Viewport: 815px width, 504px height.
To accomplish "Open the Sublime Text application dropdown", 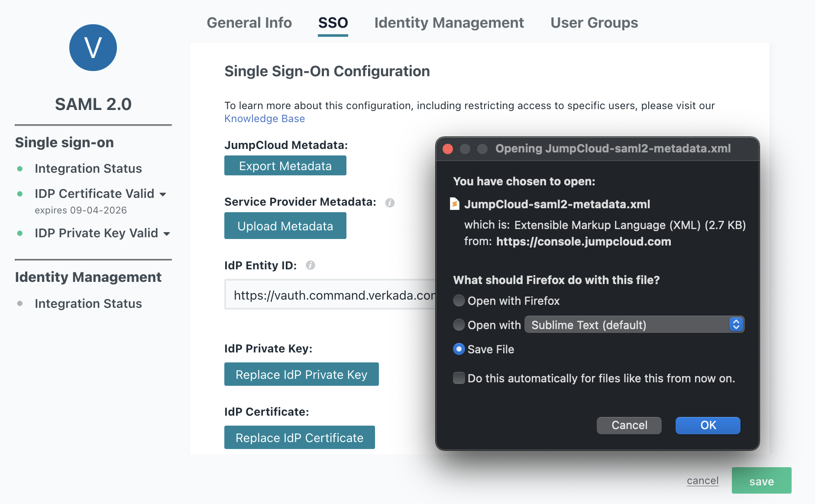I will tap(634, 325).
